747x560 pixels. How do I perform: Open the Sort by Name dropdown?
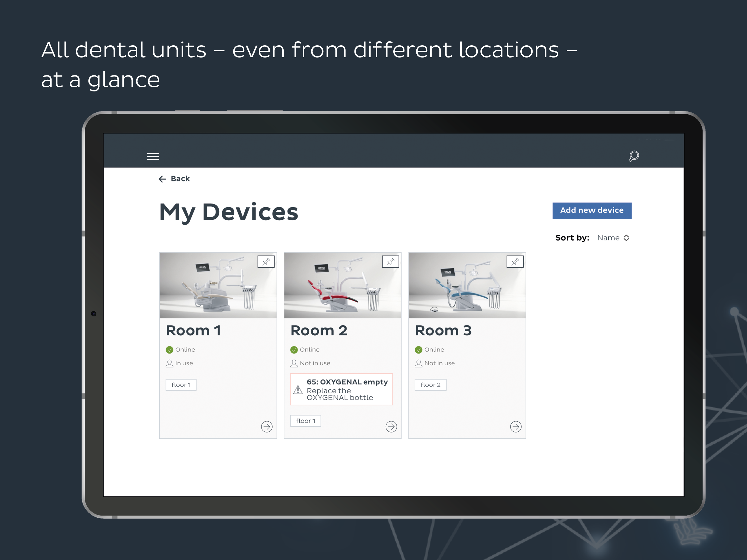coord(613,238)
